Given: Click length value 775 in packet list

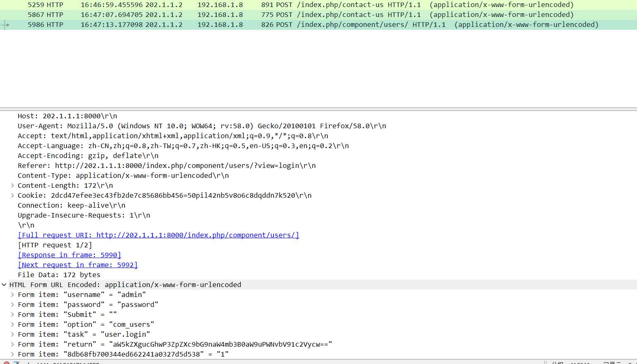Looking at the screenshot, I should coord(267,14).
